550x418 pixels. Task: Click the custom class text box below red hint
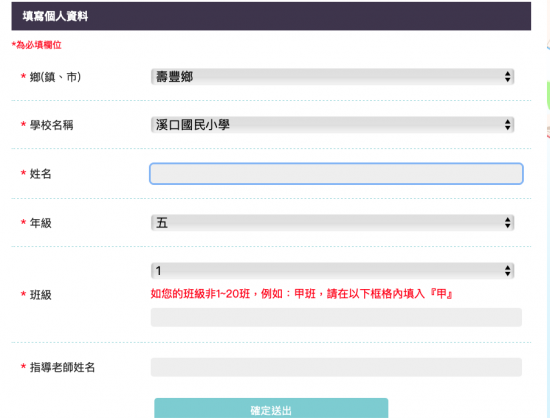click(x=336, y=317)
